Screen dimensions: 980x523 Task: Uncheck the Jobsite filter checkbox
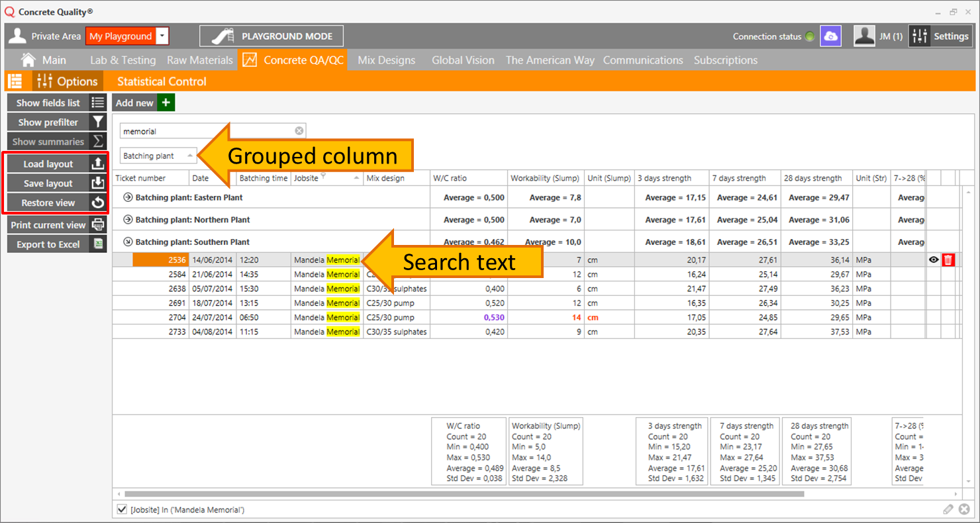point(122,509)
